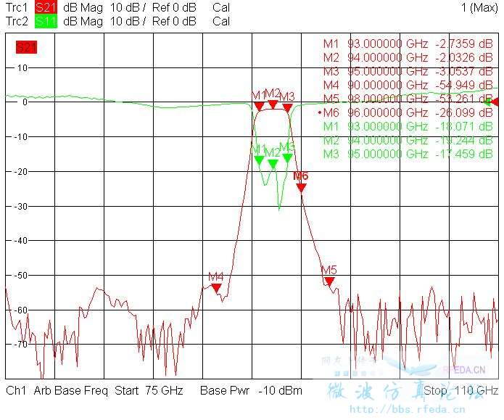Click Trc1 'dB Mag' format label
504x420 pixels.
click(x=83, y=7)
